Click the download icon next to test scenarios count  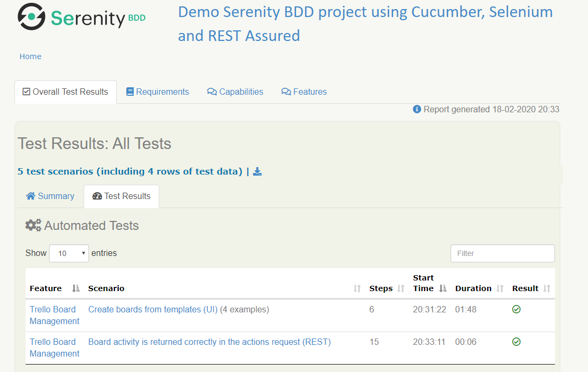(257, 171)
